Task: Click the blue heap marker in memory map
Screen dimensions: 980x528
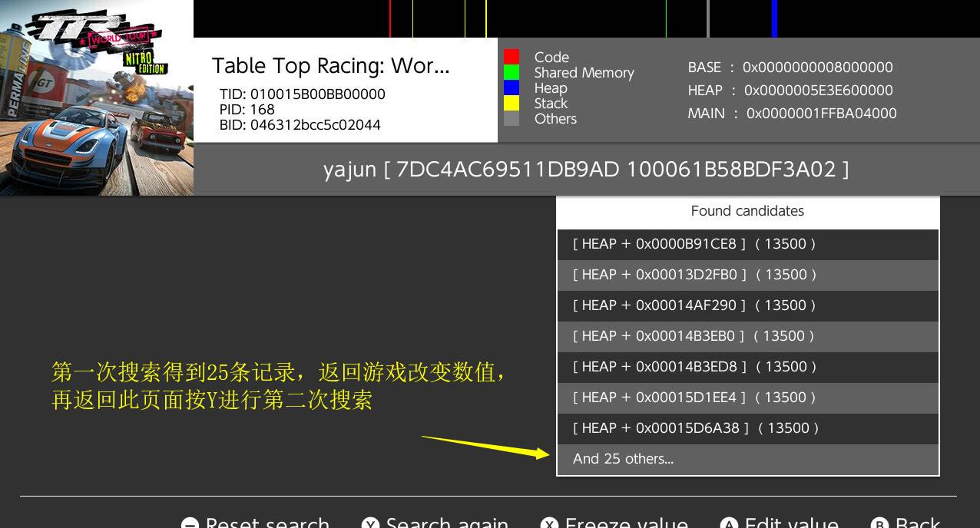Action: [x=775, y=18]
